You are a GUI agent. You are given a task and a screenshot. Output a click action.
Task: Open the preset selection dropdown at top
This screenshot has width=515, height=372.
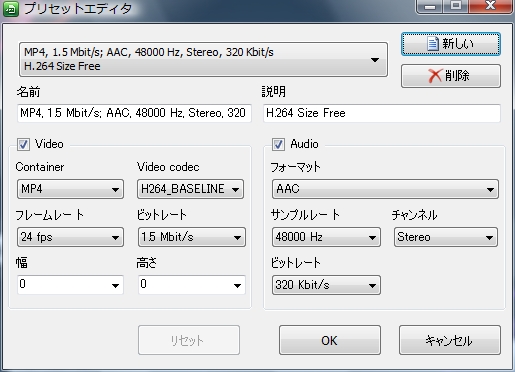[x=203, y=59]
